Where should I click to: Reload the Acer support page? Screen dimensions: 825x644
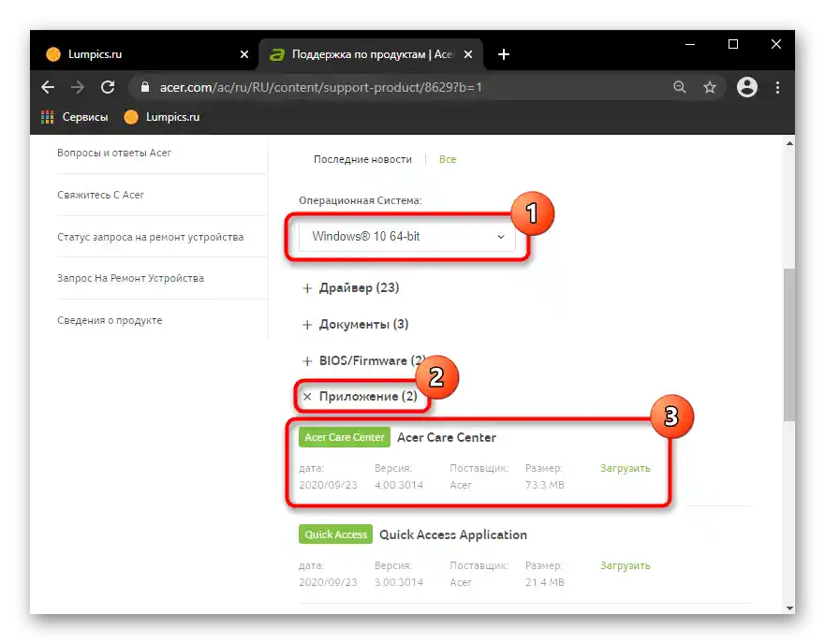pyautogui.click(x=108, y=87)
